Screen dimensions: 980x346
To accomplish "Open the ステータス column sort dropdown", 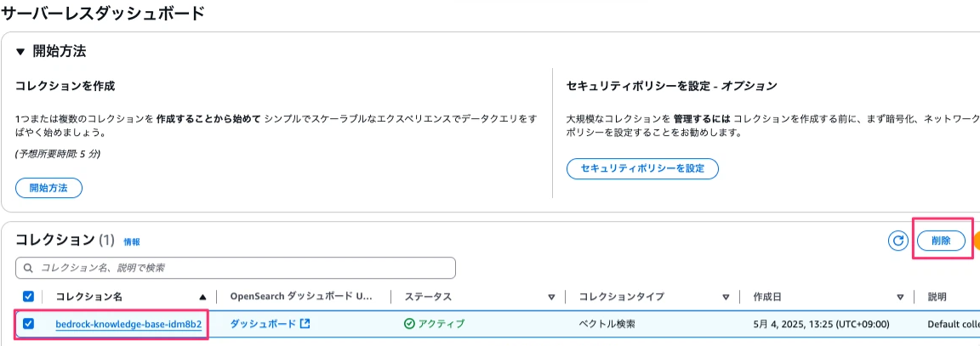I will tap(551, 298).
